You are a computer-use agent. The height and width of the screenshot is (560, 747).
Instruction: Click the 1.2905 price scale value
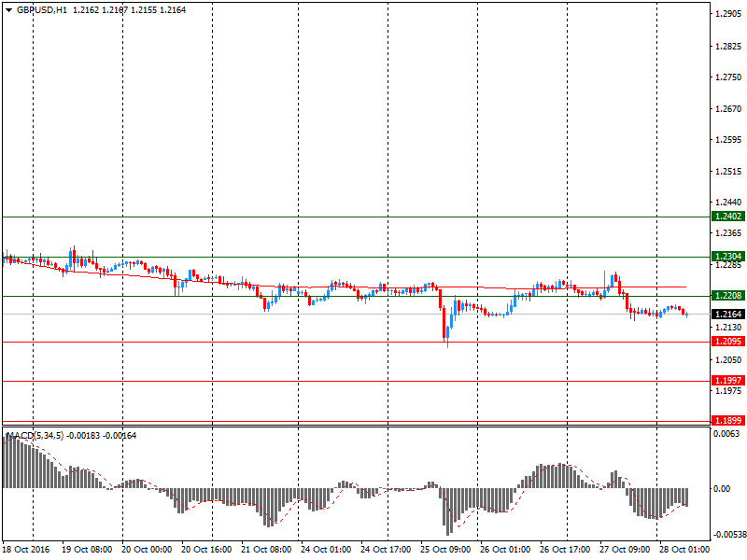point(728,14)
